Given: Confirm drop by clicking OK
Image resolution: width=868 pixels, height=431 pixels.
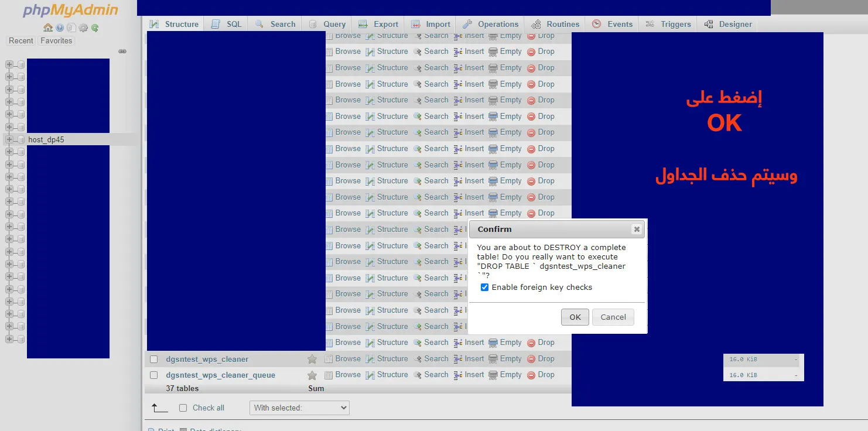Looking at the screenshot, I should [575, 317].
